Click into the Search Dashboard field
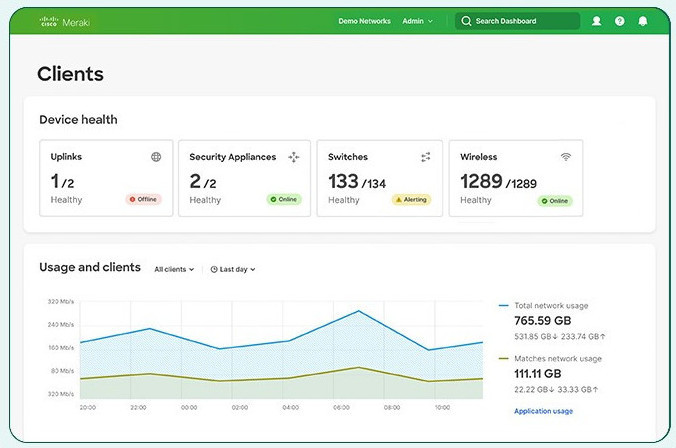 (x=517, y=21)
